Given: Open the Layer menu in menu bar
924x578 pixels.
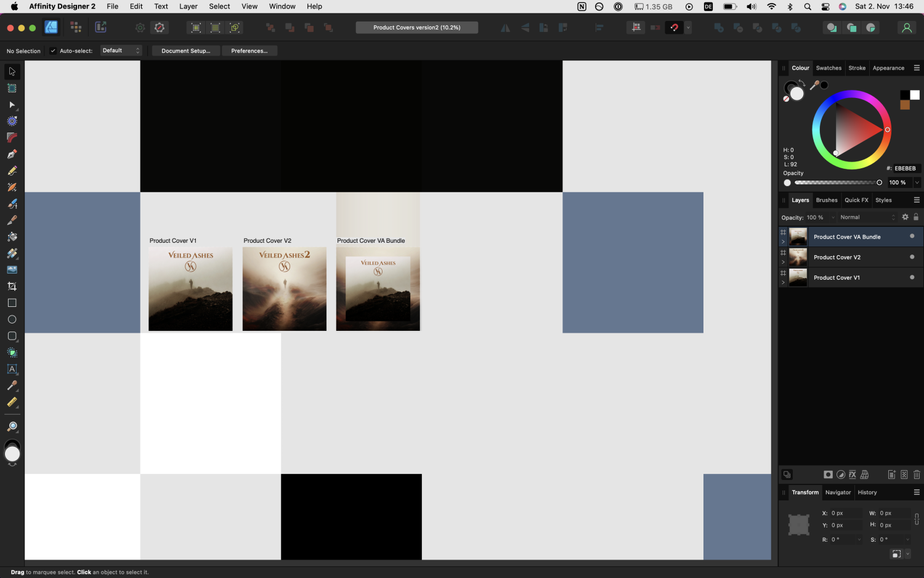Looking at the screenshot, I should (x=188, y=6).
